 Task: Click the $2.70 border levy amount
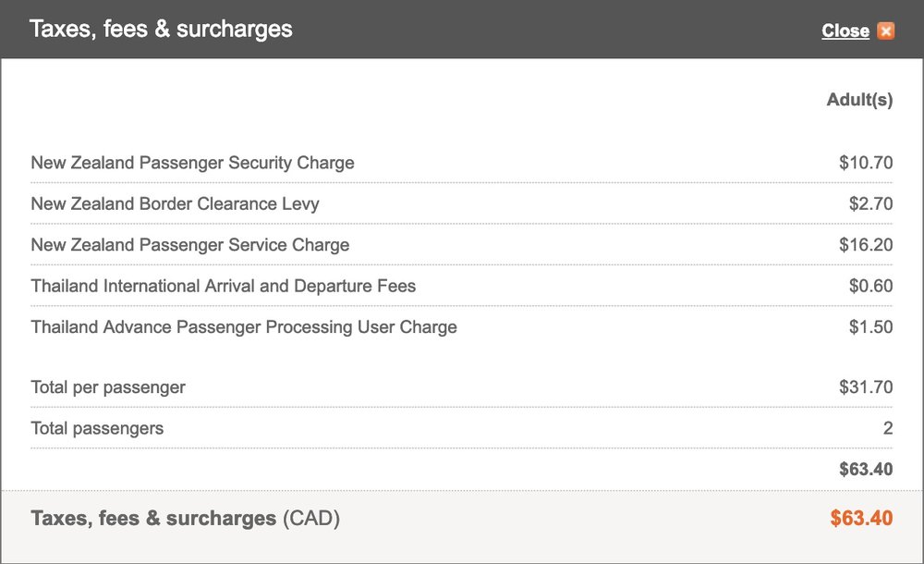[870, 204]
